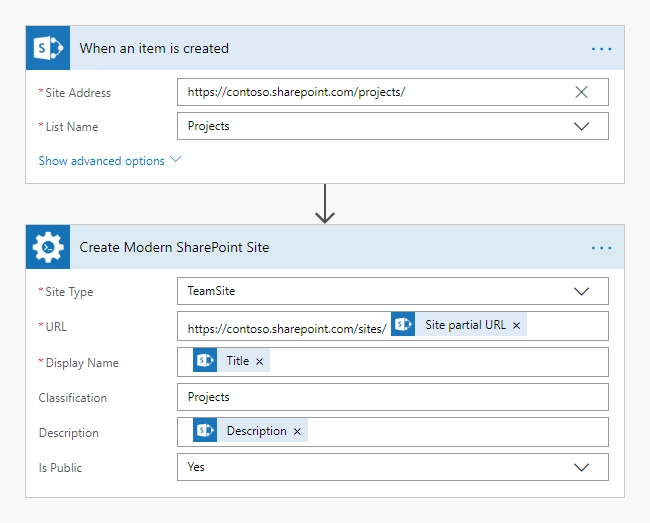Image resolution: width=650 pixels, height=523 pixels.
Task: Remove the Description dynamic content token
Action: [x=297, y=431]
